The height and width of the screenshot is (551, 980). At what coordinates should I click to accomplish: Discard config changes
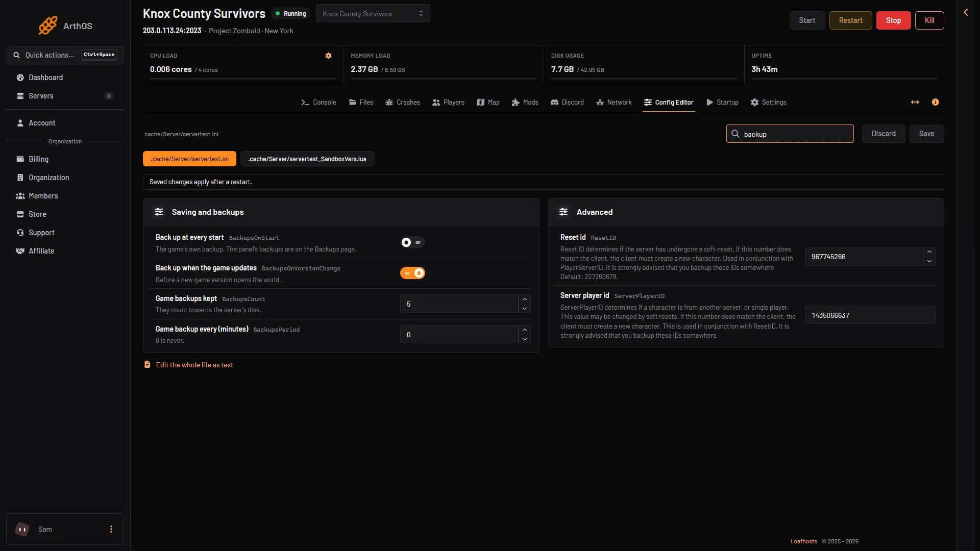point(884,134)
